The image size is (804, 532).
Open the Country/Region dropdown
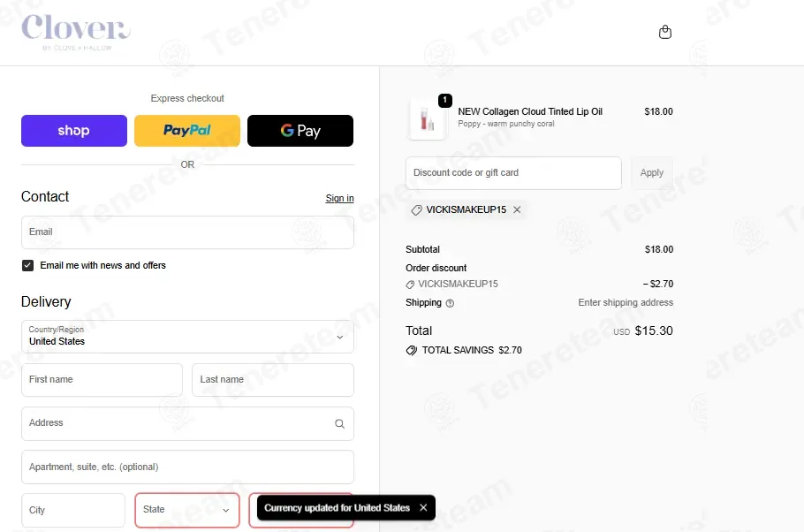[187, 337]
